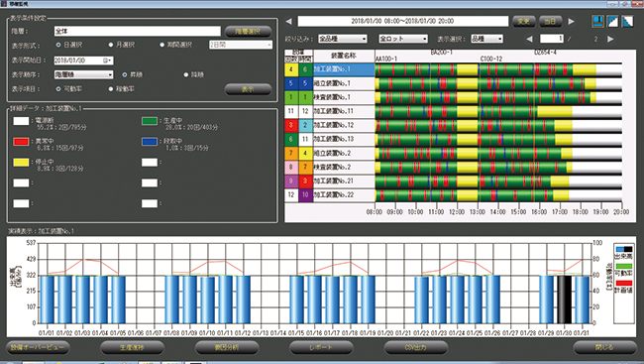
Task: Click purple rank cell 9 for 加工装置No.21
Action: point(291,181)
